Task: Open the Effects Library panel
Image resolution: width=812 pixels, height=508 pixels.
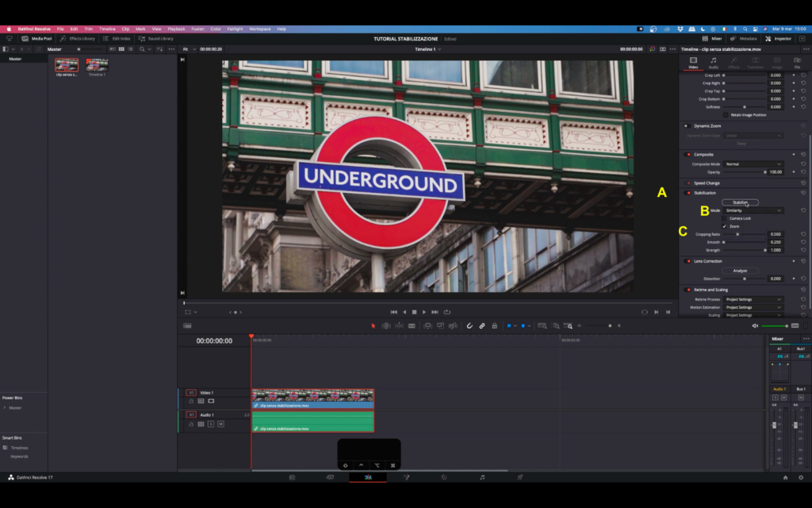Action: coord(78,38)
